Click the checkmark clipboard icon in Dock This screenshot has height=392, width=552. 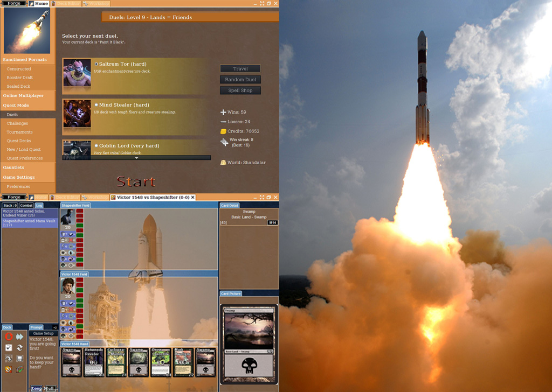[9, 348]
